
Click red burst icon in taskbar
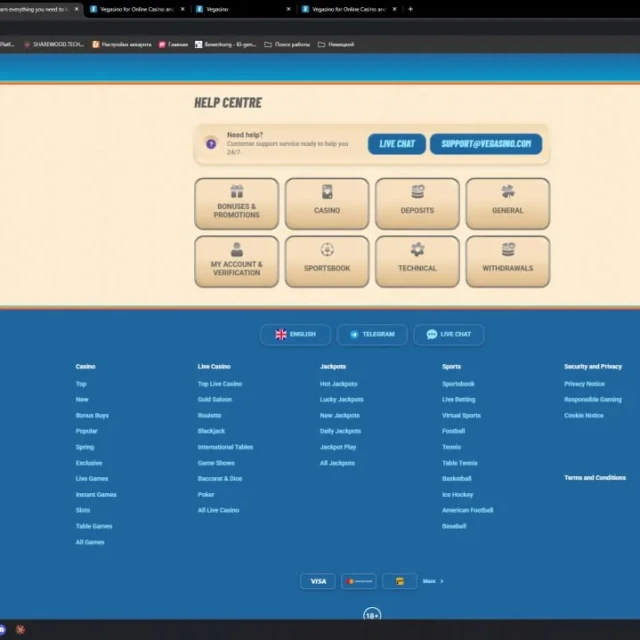tap(20, 629)
